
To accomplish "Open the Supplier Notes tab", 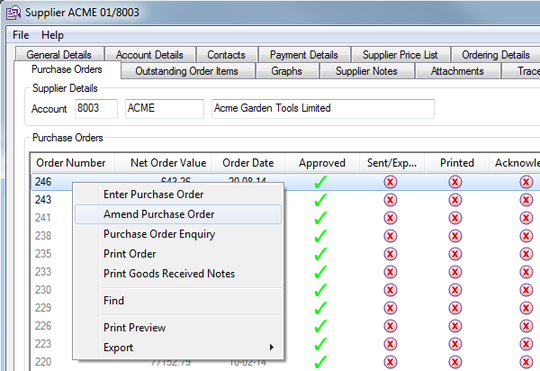I will pos(366,71).
